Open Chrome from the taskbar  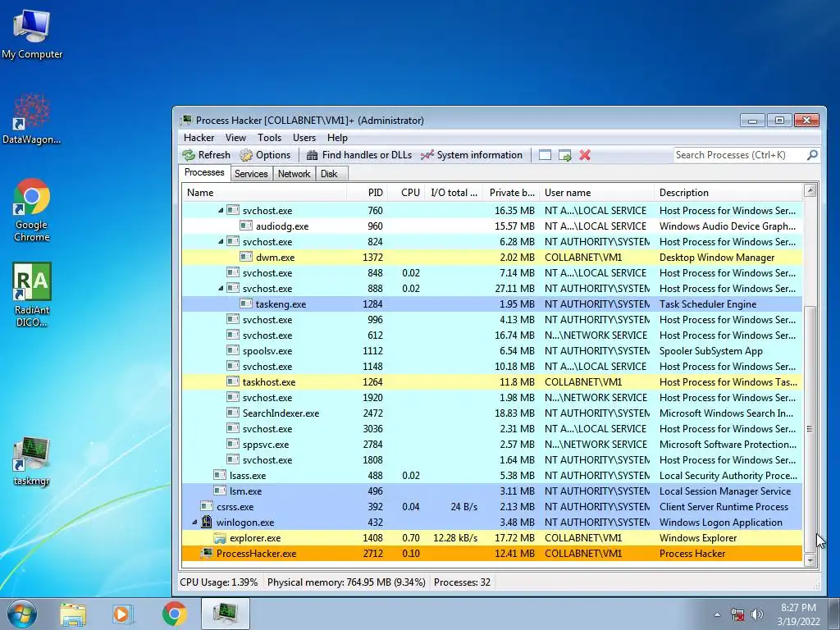[x=174, y=614]
